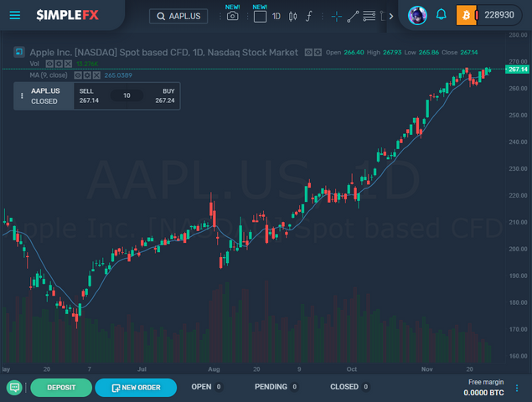Screen dimensions: 532x402
Task: Switch to the CLOSED orders tab
Action: [345, 387]
